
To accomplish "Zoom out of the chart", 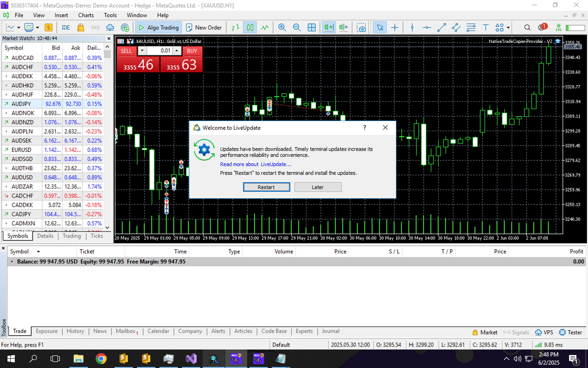I will tap(297, 28).
